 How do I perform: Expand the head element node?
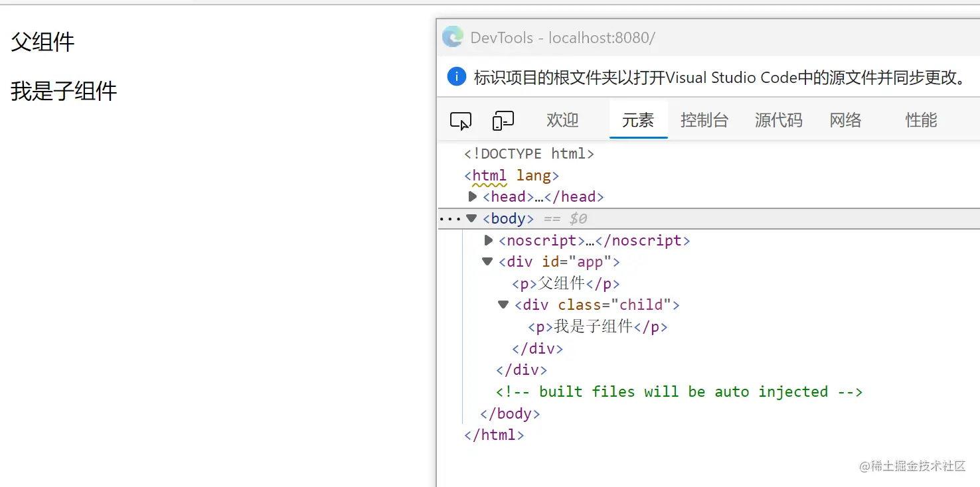pos(472,196)
